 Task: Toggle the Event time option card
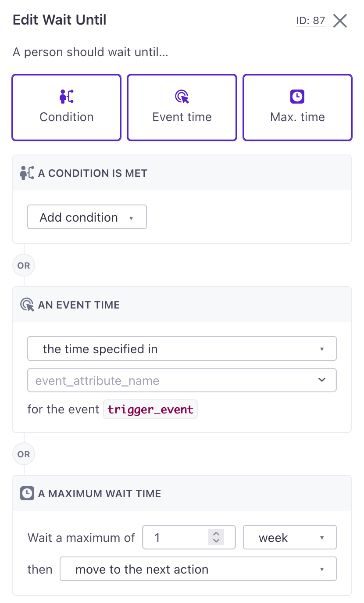[x=182, y=108]
